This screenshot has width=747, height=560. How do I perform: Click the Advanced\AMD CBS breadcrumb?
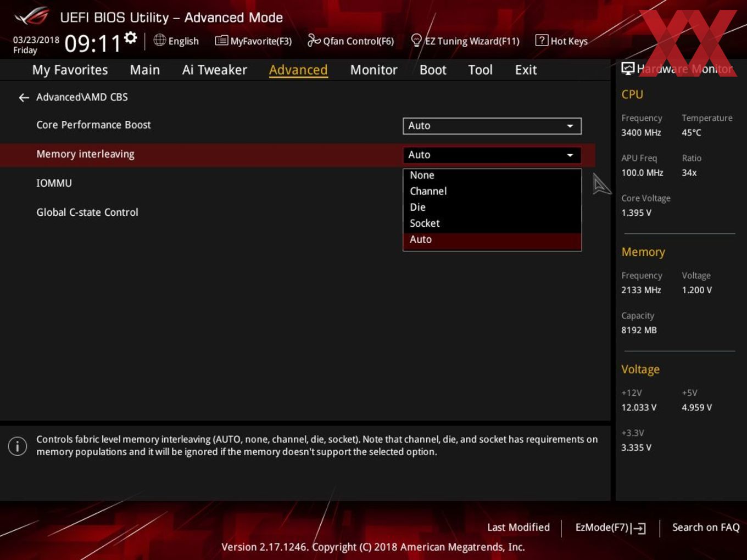point(82,97)
